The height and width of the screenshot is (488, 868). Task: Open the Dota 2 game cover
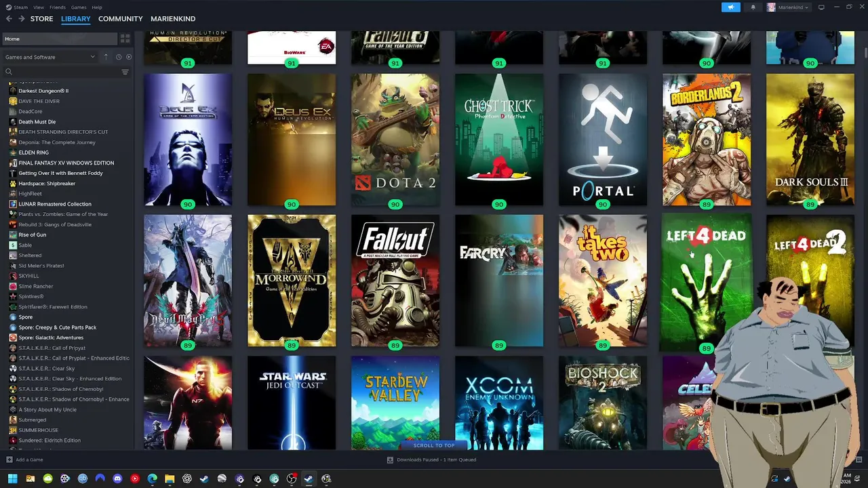click(x=395, y=140)
